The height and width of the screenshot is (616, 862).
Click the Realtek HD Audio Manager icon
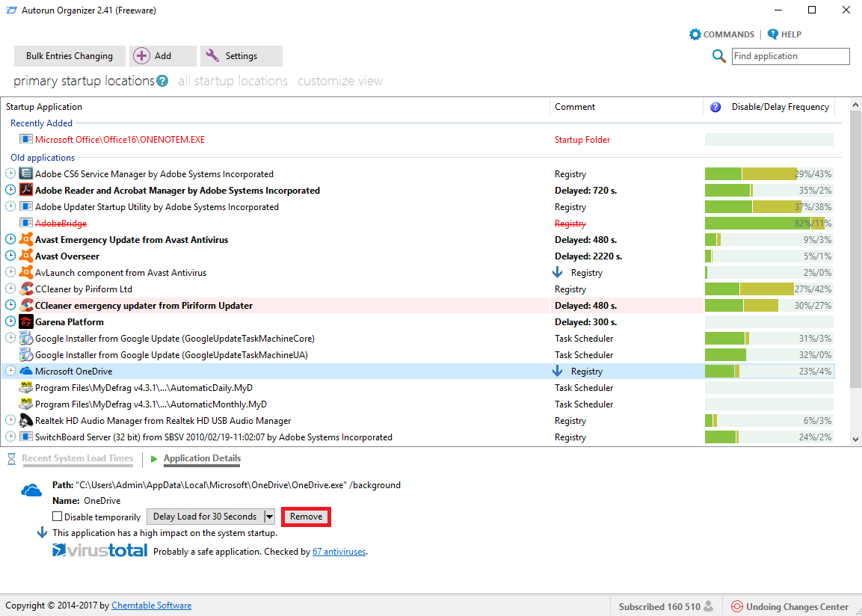(x=26, y=421)
